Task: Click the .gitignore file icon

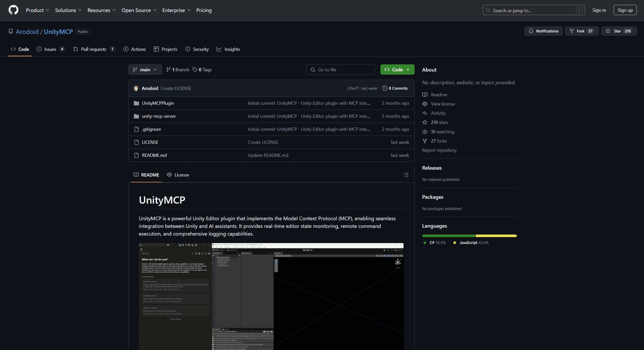Action: coord(136,129)
